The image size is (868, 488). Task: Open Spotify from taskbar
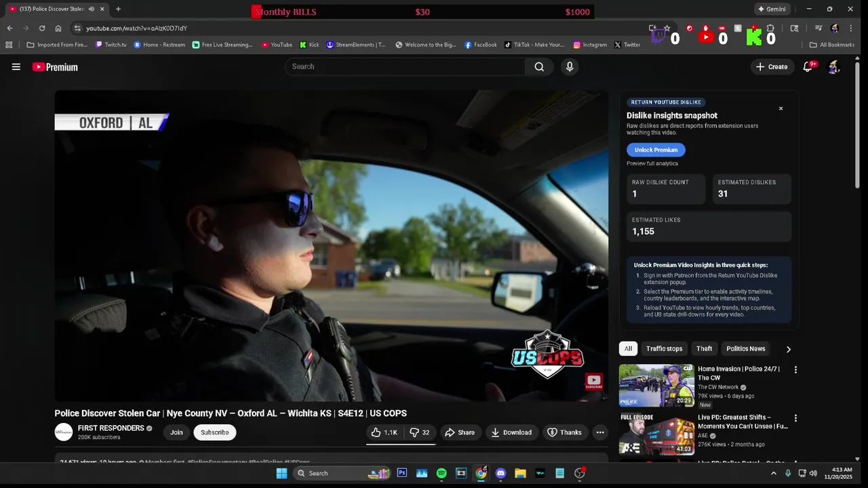(441, 473)
